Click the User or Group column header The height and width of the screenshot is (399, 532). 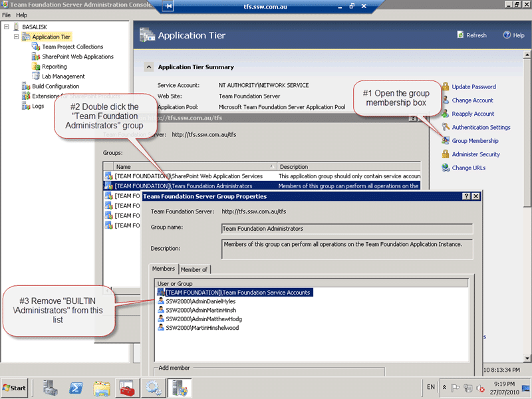point(311,283)
